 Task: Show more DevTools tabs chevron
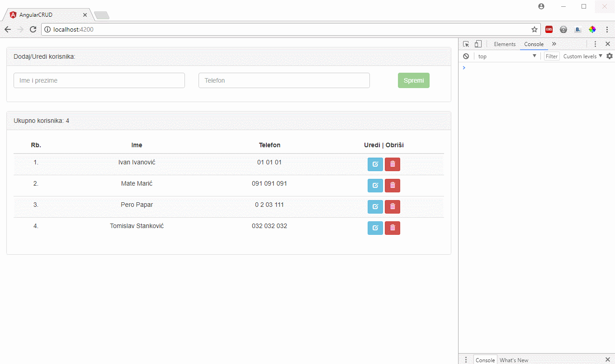pos(554,44)
